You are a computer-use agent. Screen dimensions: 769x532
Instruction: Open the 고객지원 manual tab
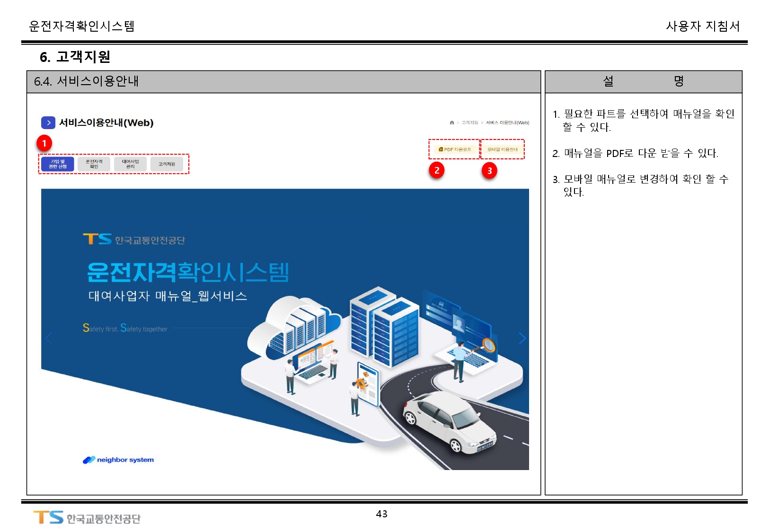pyautogui.click(x=167, y=164)
